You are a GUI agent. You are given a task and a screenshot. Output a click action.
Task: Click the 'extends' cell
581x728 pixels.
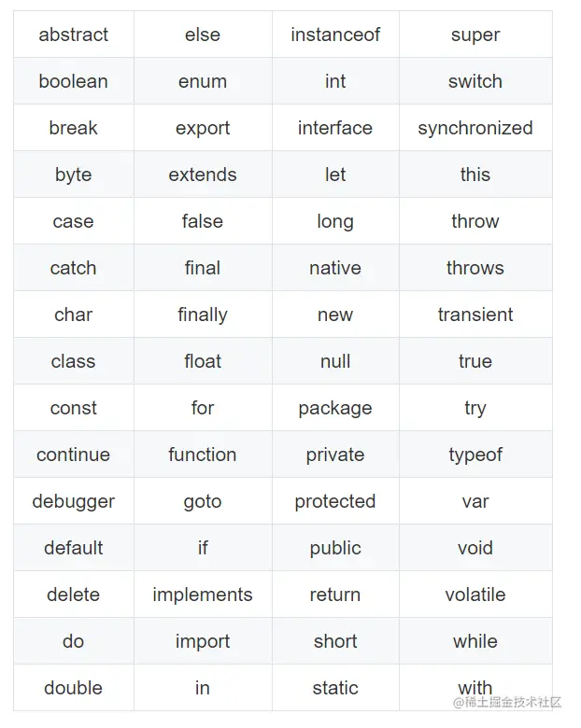pos(203,175)
